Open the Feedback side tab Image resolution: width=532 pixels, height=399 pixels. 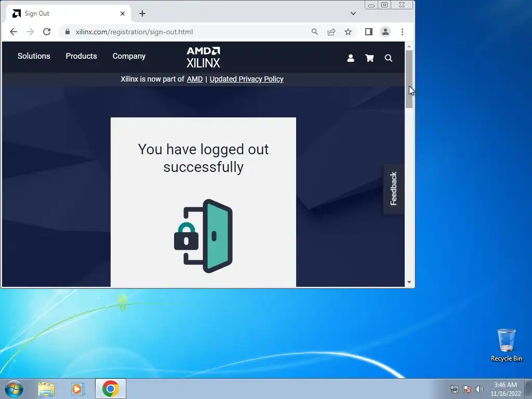tap(394, 189)
